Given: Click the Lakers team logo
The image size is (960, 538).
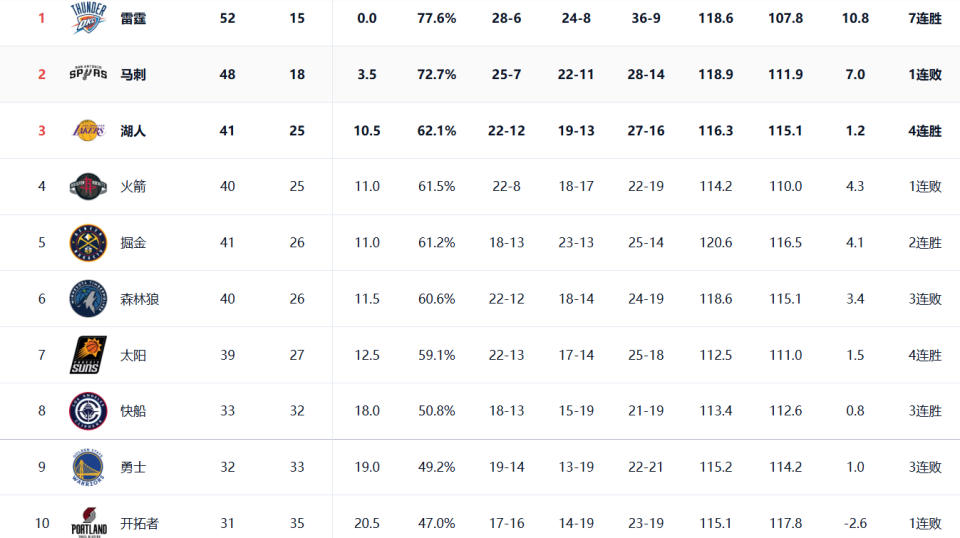Looking at the screenshot, I should pyautogui.click(x=88, y=130).
